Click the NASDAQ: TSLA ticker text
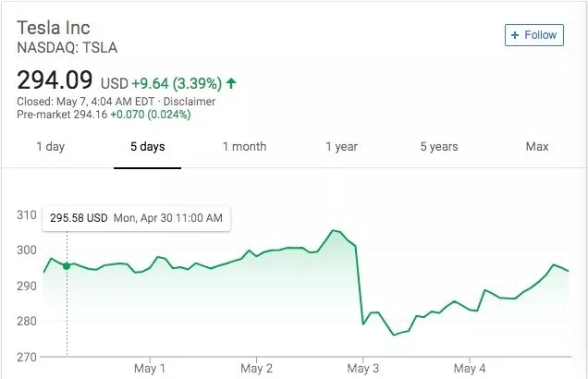The image size is (588, 379). click(67, 47)
